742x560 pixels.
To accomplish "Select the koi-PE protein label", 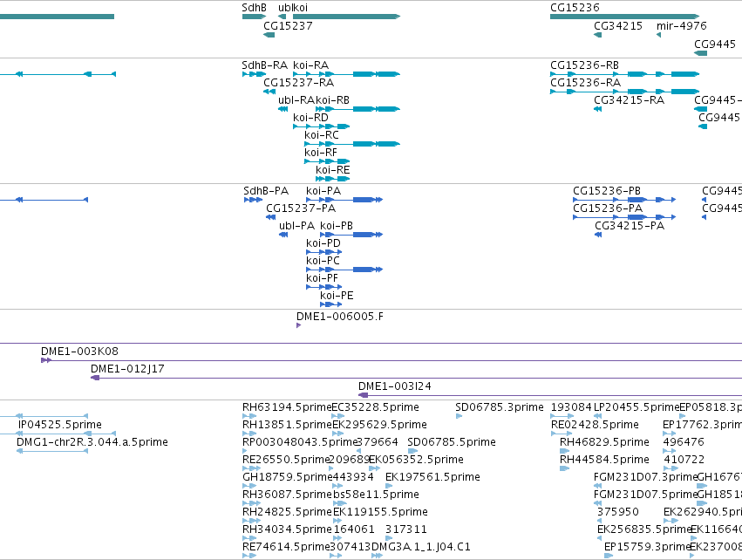I will pos(337,297).
